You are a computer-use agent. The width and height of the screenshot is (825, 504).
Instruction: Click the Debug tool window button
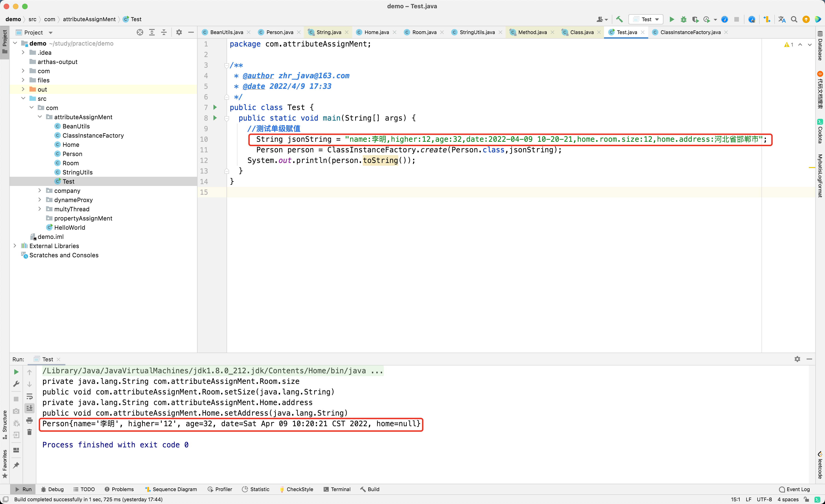(52, 489)
